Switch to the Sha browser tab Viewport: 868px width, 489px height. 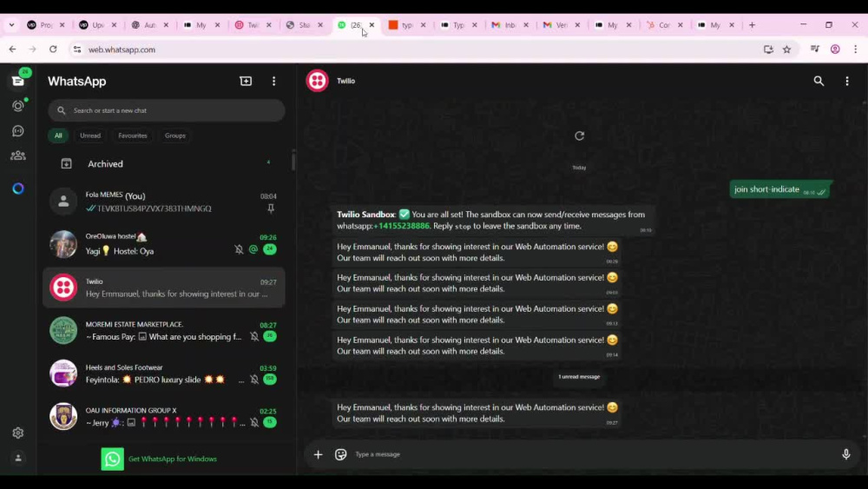pyautogui.click(x=305, y=25)
